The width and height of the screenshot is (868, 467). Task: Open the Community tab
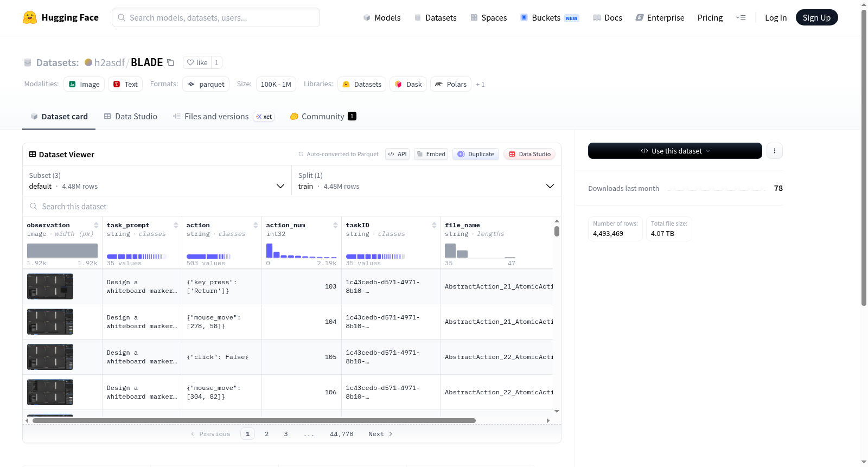tap(323, 117)
